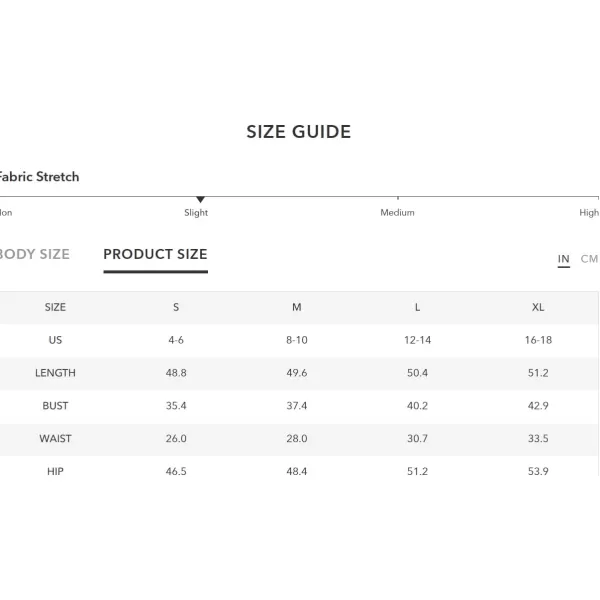
Task: Switch to the BODY SIZE tab
Action: 34,254
